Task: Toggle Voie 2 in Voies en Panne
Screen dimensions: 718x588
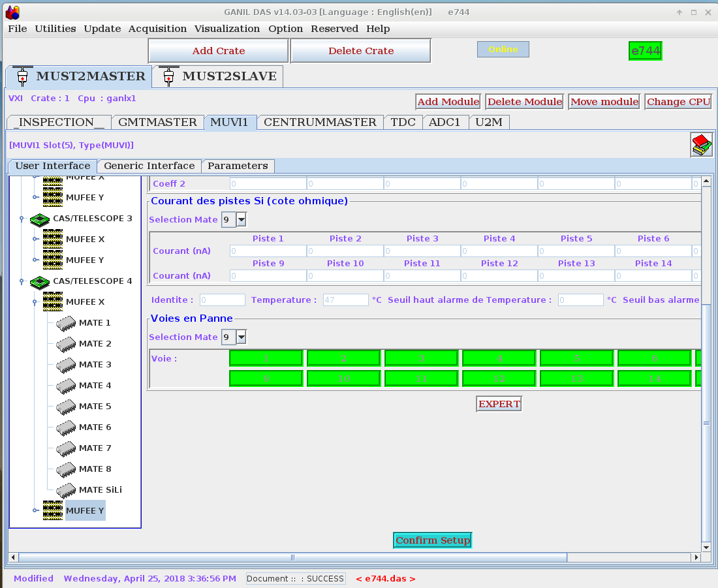Action: (343, 358)
